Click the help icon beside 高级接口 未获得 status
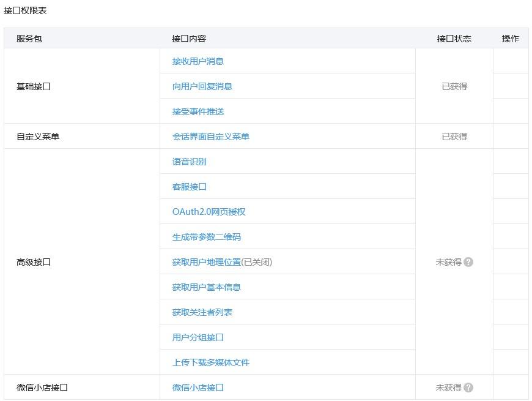This screenshot has width=532, height=401. (x=468, y=262)
